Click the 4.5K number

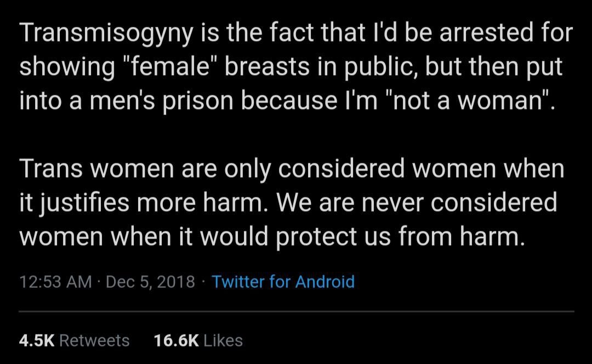[37, 340]
